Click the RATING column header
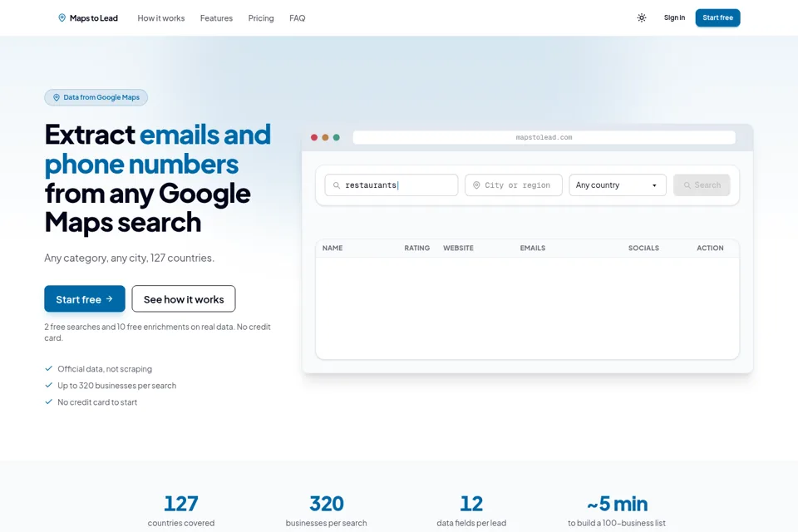The image size is (798, 532). tap(416, 248)
